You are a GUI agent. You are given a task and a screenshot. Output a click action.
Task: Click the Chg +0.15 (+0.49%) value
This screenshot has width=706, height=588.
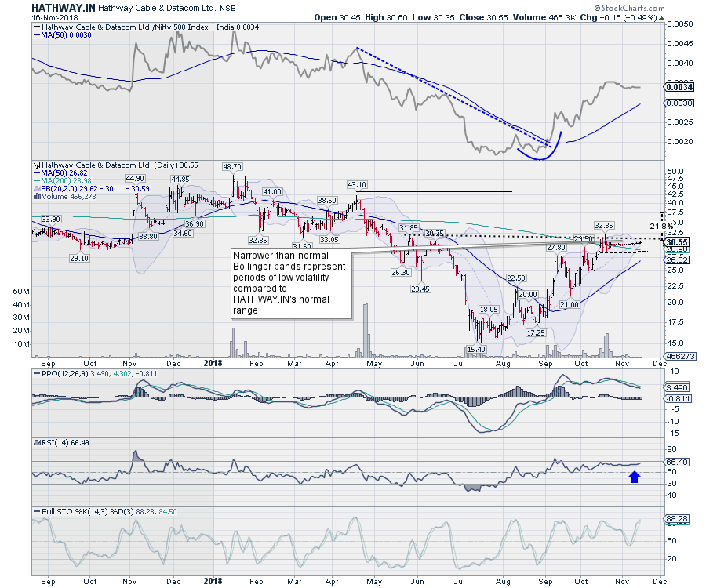tap(618, 17)
